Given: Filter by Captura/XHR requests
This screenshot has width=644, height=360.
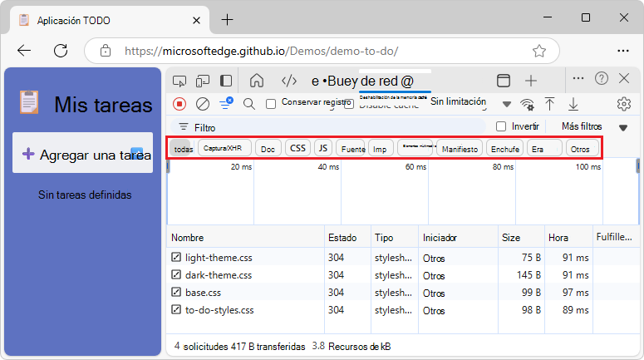Looking at the screenshot, I should tap(224, 148).
